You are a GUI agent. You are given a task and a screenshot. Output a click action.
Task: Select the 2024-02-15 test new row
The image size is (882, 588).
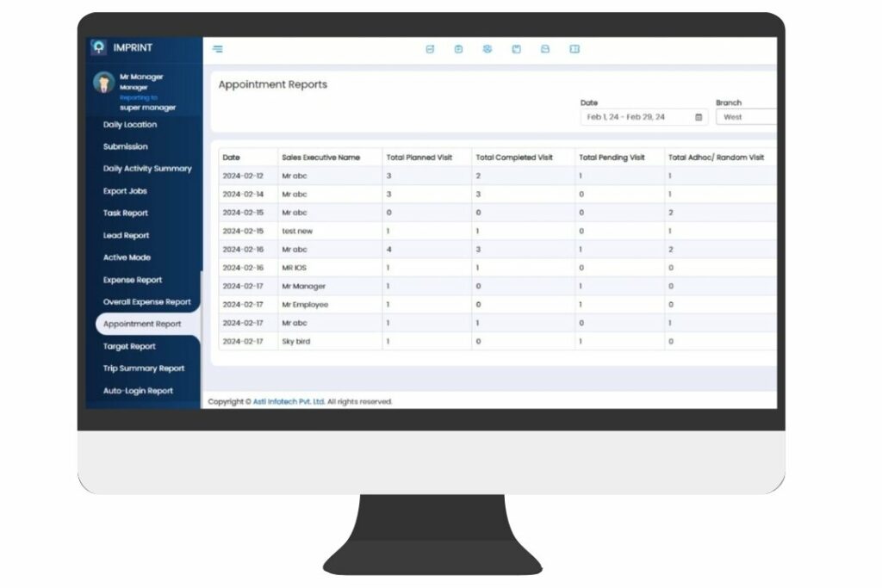tap(345, 231)
